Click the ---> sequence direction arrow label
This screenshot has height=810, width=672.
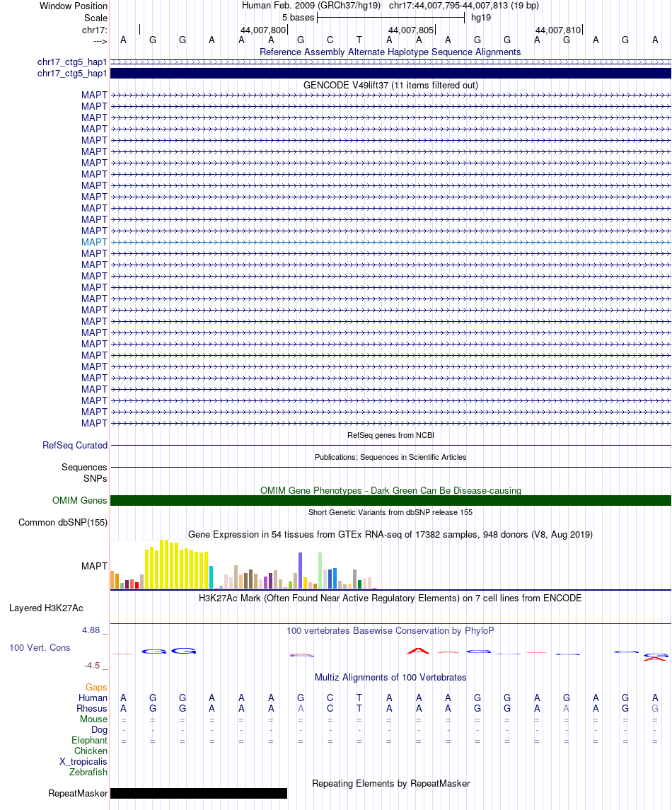pyautogui.click(x=100, y=41)
